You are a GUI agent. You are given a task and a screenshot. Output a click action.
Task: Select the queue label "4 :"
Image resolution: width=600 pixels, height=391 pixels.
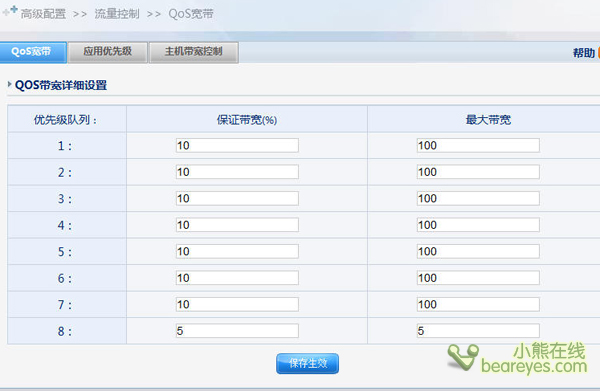pos(65,225)
